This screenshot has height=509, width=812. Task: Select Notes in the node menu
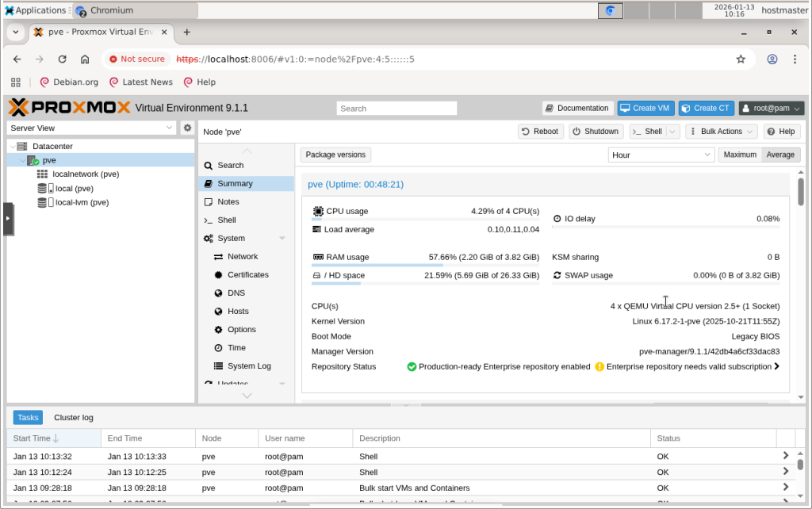(x=228, y=201)
